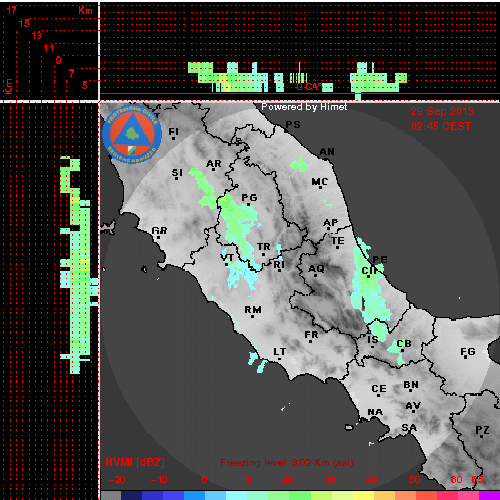Screen dimensions: 500x500
Task: Pick the yellow swatch on dBZ color bar
Action: point(364,495)
